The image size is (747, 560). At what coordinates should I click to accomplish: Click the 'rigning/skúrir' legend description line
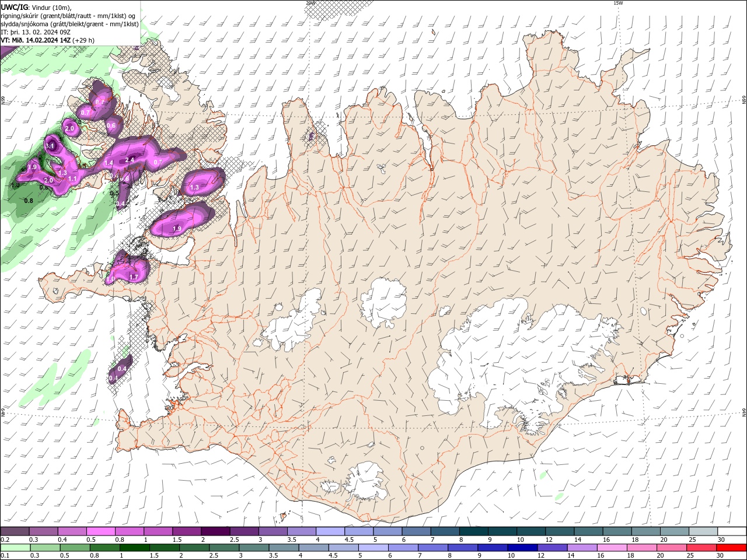coord(68,16)
